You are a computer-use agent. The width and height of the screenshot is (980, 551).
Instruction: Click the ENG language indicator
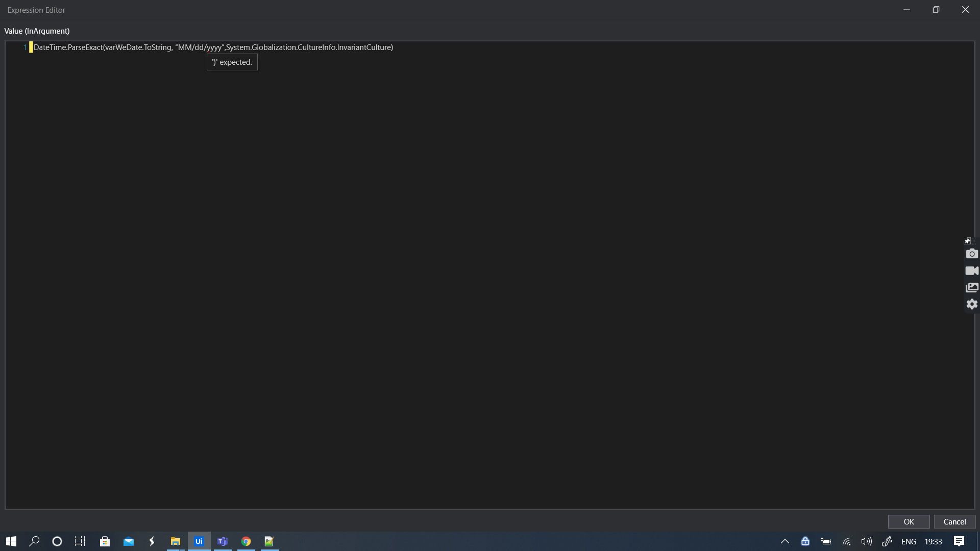click(909, 541)
